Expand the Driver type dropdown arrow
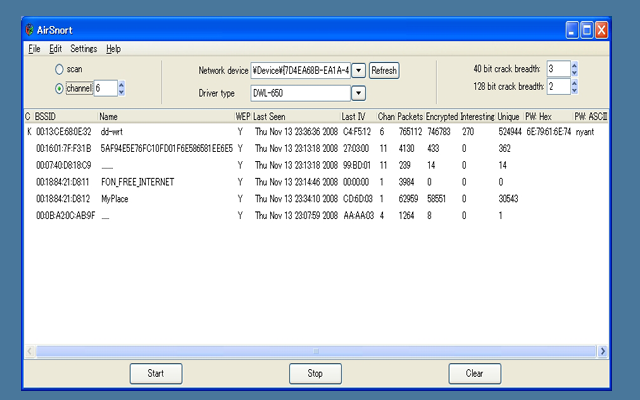The height and width of the screenshot is (400, 640). pyautogui.click(x=359, y=93)
